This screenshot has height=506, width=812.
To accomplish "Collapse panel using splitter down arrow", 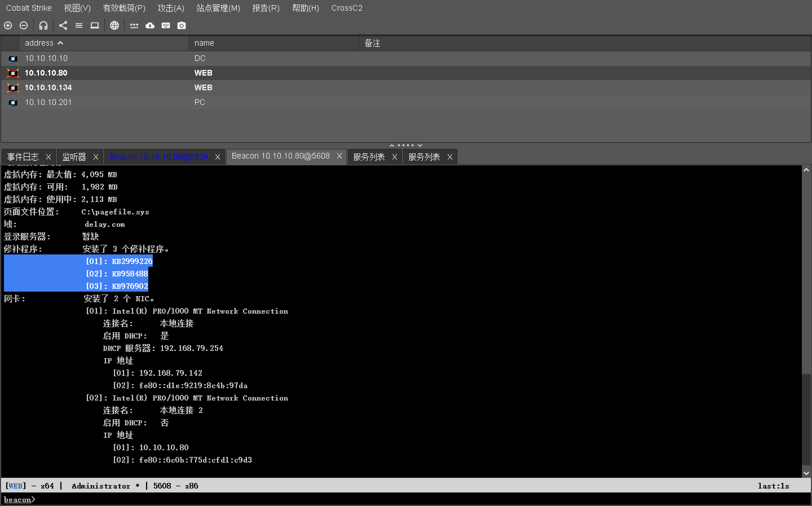I will point(420,145).
